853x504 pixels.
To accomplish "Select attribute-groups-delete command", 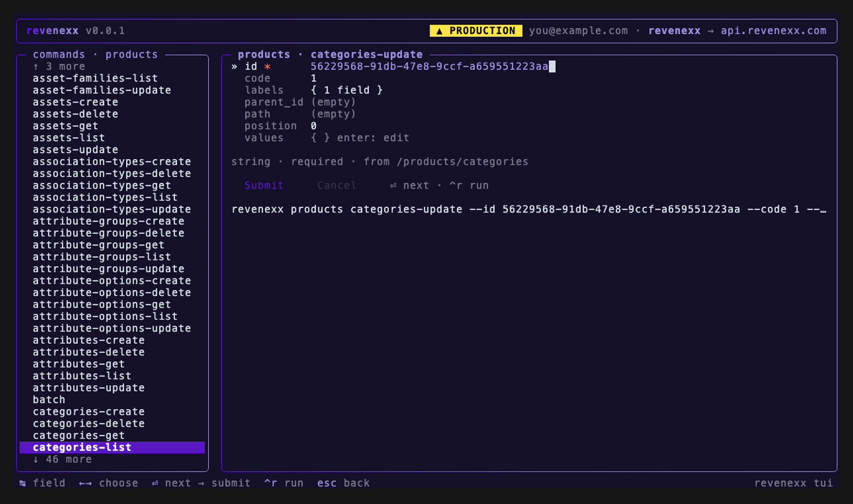I will tap(109, 233).
